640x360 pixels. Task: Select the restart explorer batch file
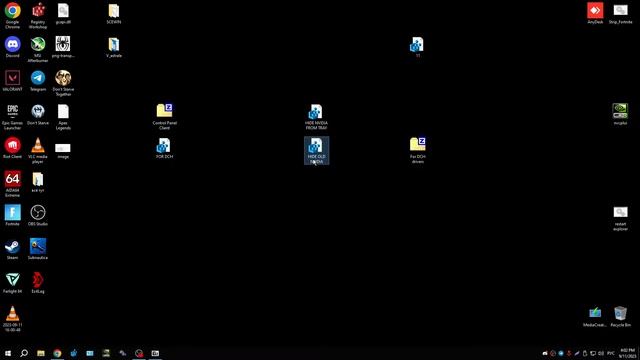point(620,218)
